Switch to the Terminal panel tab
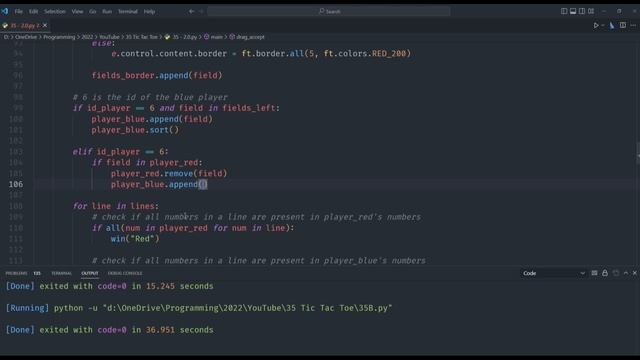640x360 pixels. point(61,273)
